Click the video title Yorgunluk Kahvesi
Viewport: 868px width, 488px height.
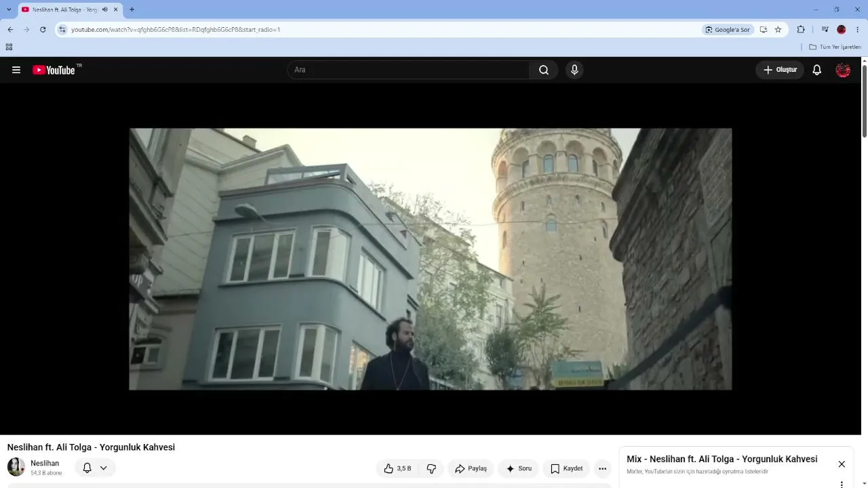point(91,447)
